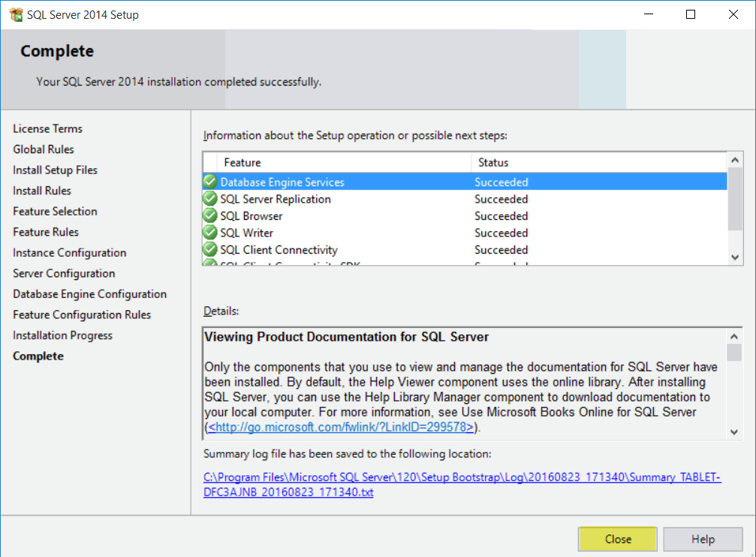The height and width of the screenshot is (557, 756).
Task: Select the SQL Writer feature row
Action: coord(465,233)
